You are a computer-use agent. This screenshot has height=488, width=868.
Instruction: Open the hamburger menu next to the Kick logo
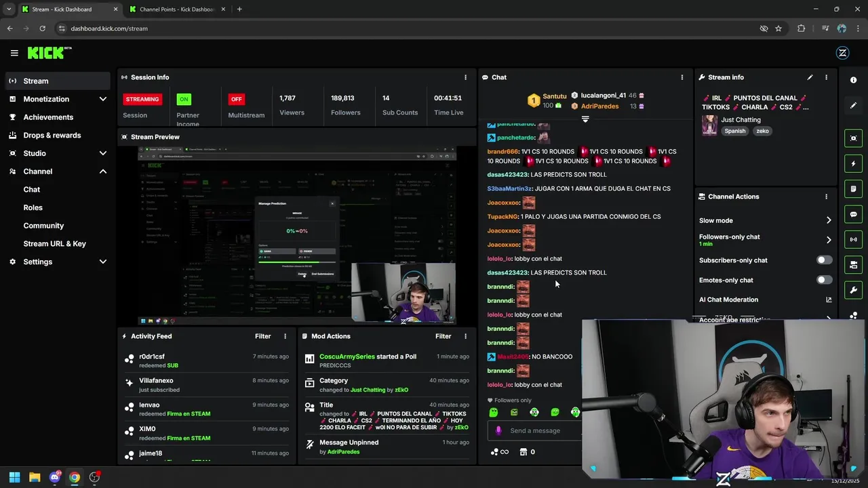coord(14,53)
